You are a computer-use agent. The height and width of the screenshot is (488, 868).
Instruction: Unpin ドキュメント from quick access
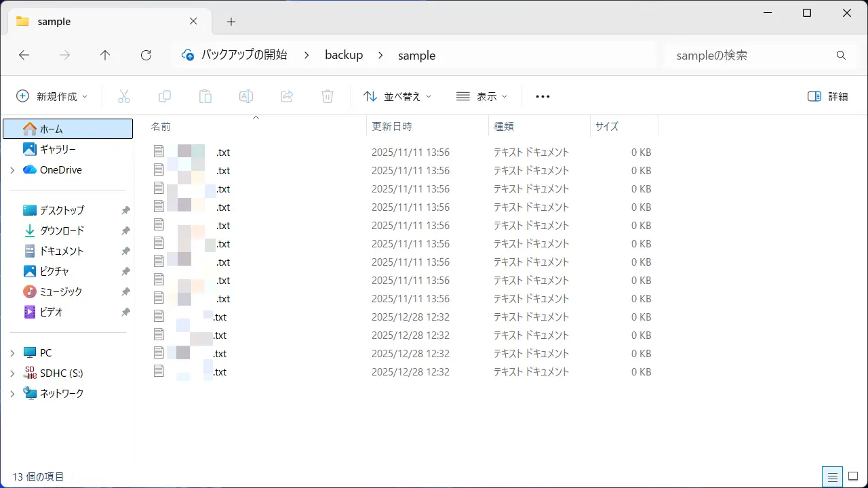tap(125, 251)
